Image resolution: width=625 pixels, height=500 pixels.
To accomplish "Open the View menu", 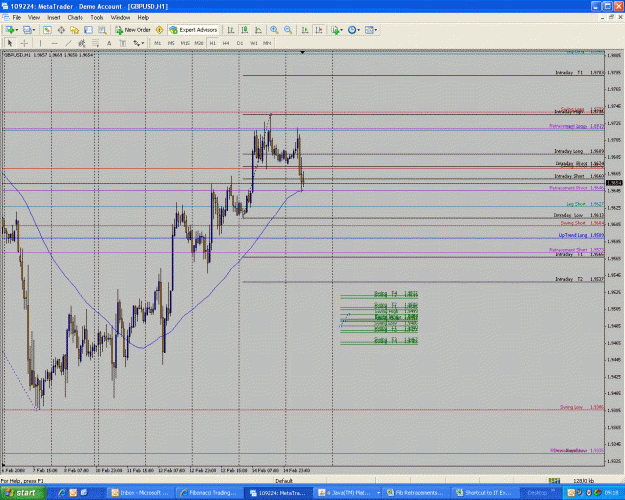I will pos(33,18).
